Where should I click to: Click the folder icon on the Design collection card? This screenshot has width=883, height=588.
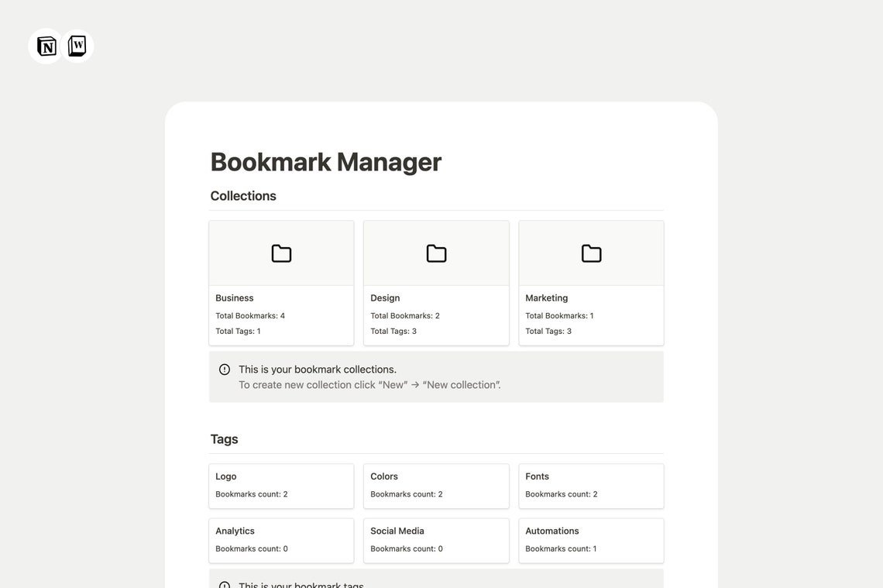tap(435, 253)
